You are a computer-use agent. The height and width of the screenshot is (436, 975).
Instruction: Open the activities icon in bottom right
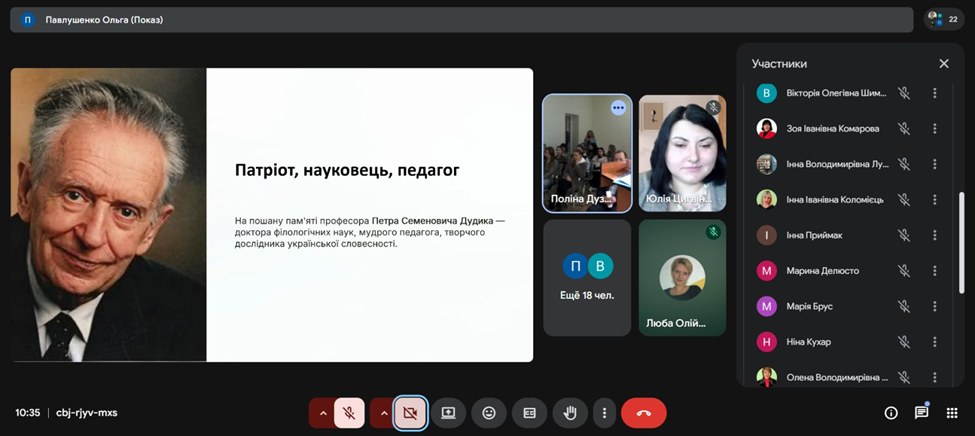[952, 412]
